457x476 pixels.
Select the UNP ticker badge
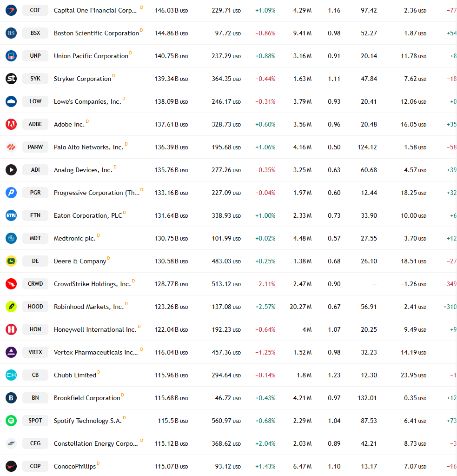(x=35, y=56)
